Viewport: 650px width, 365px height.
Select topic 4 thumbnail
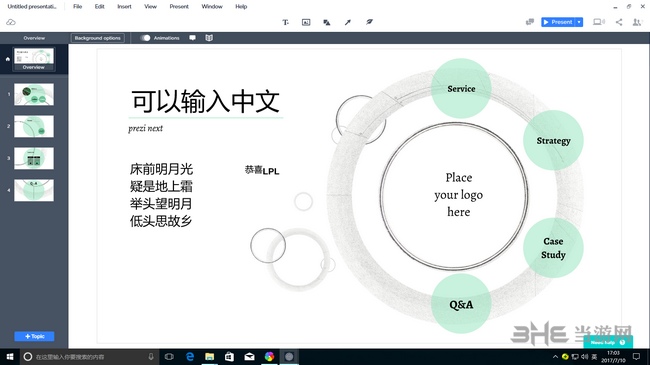34,190
